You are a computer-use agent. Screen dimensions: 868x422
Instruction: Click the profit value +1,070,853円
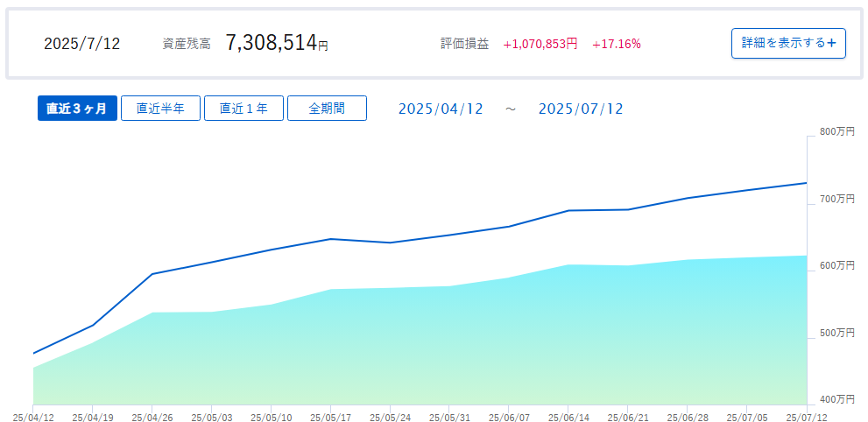tap(540, 45)
